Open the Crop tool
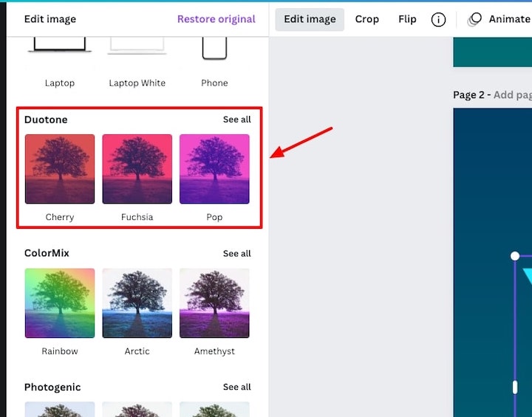The width and height of the screenshot is (532, 417). click(366, 19)
